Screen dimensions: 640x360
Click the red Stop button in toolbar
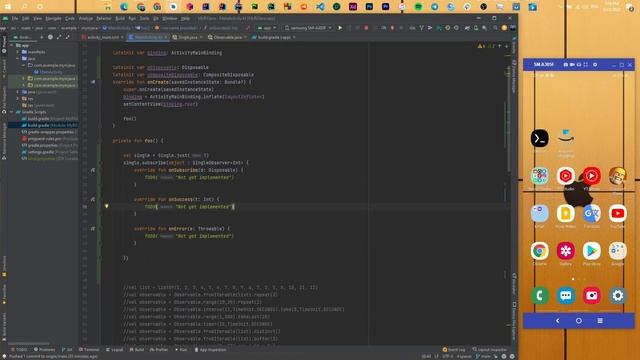tap(366, 28)
